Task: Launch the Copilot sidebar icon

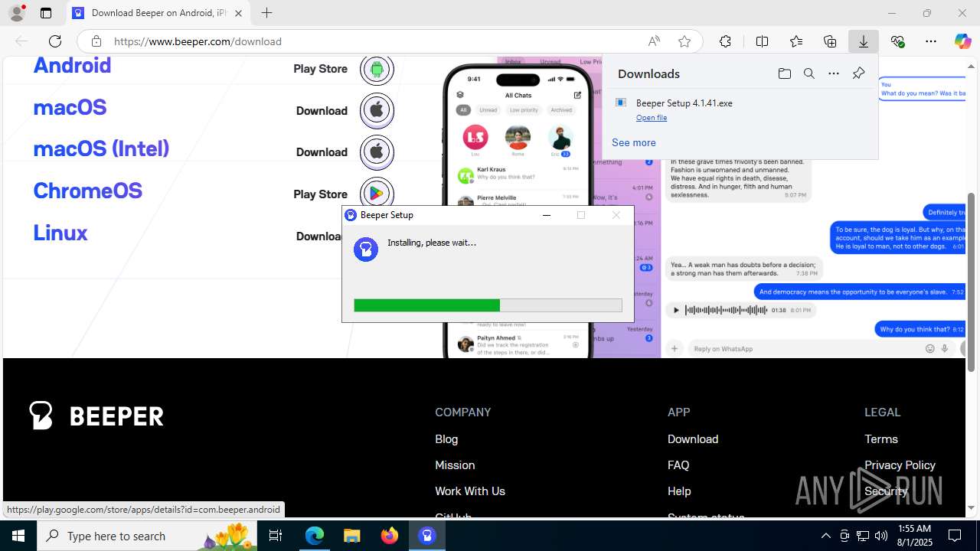Action: tap(962, 41)
